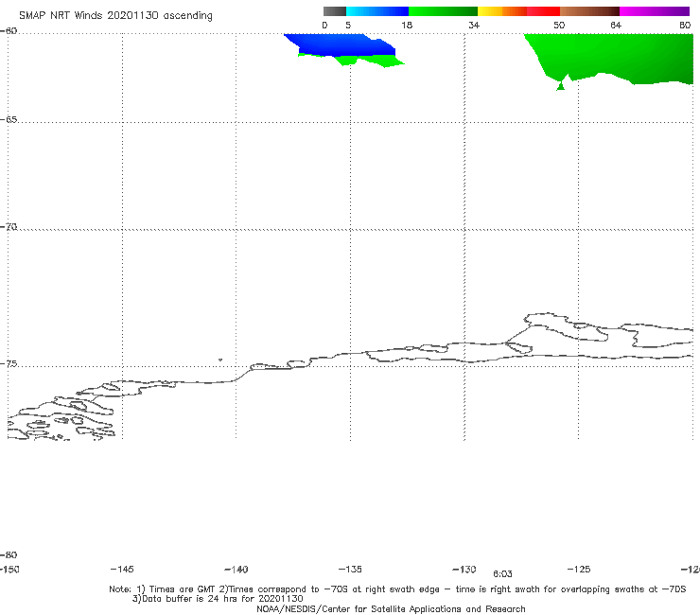Click the longitude label '-125'
This screenshot has height=615, width=700.
pyautogui.click(x=579, y=569)
